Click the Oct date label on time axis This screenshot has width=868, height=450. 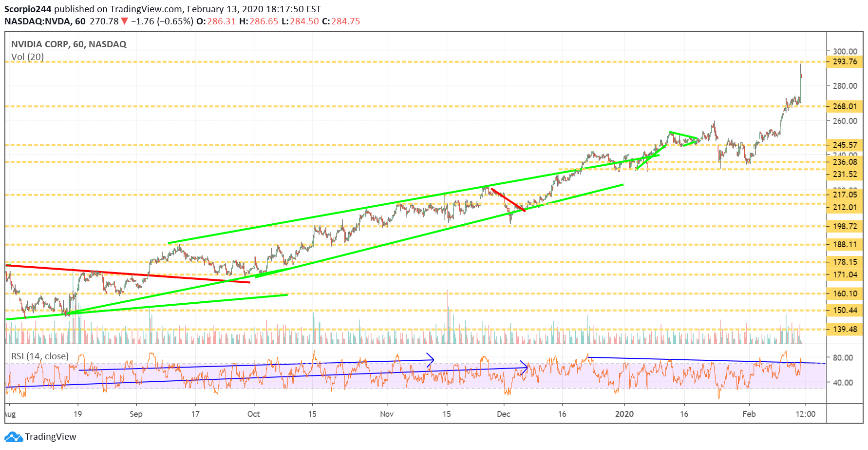(x=253, y=414)
